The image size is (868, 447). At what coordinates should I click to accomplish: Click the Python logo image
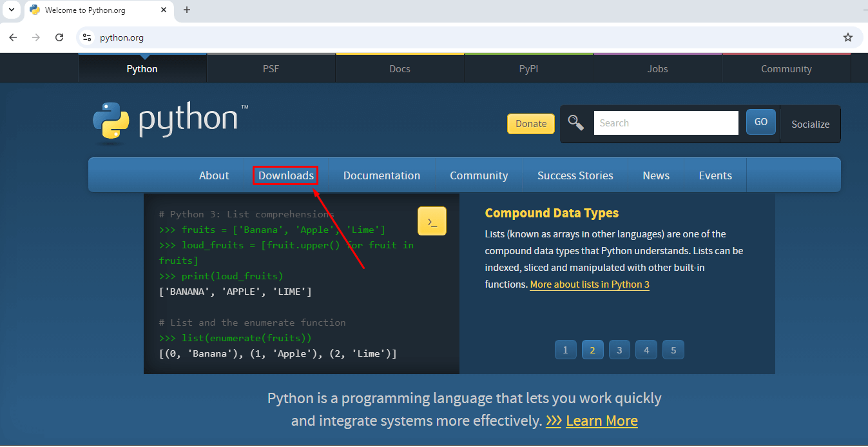tap(170, 121)
